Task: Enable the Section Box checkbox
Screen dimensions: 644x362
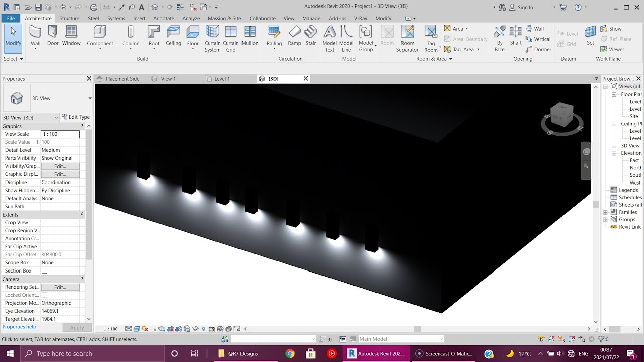Action: click(x=44, y=271)
